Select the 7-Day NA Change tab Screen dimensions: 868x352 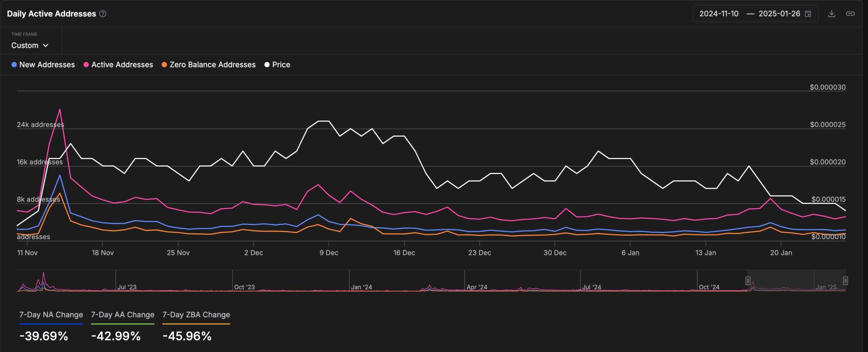pyautogui.click(x=51, y=315)
